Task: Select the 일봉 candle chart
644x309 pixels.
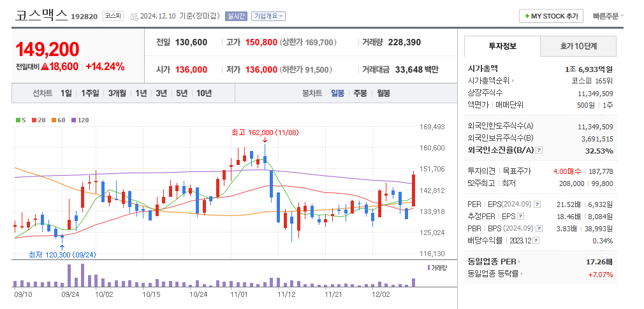Action: click(x=337, y=93)
